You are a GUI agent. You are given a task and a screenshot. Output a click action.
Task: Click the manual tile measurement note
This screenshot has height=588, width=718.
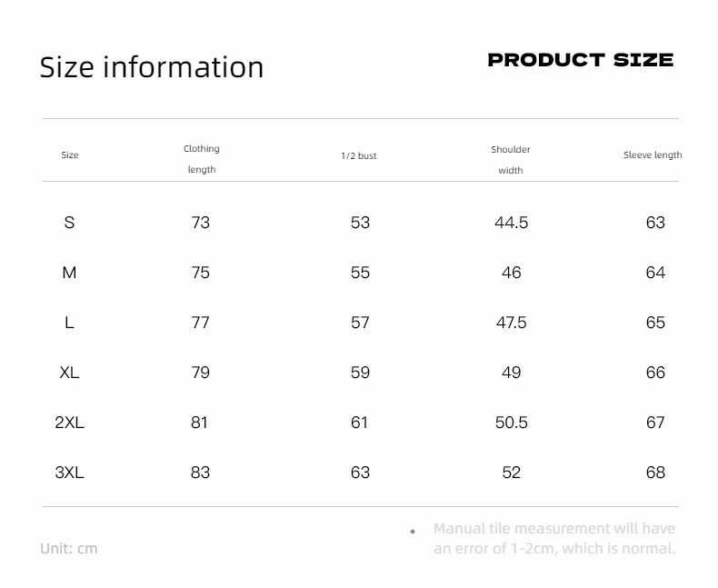click(x=554, y=538)
